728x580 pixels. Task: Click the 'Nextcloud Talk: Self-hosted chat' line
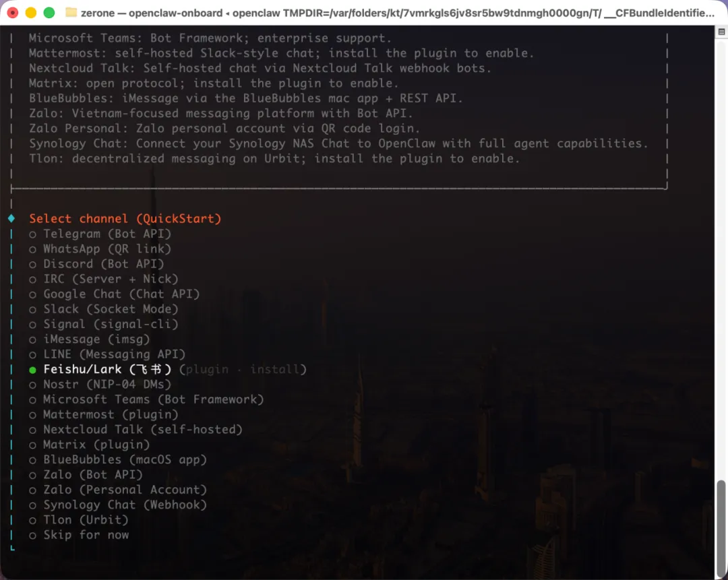pyautogui.click(x=260, y=68)
